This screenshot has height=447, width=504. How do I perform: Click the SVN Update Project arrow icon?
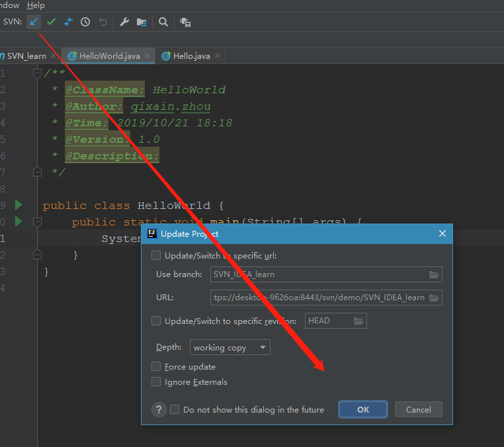(x=34, y=22)
